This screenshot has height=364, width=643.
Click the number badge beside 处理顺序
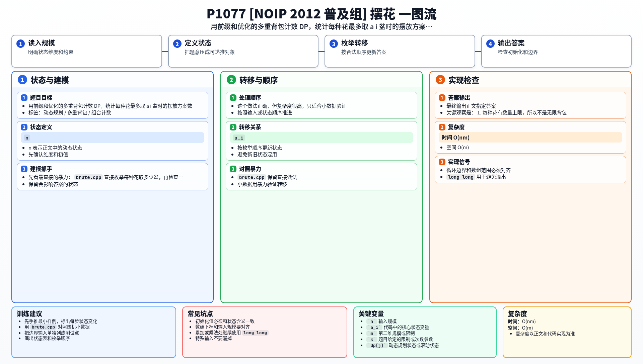[233, 98]
